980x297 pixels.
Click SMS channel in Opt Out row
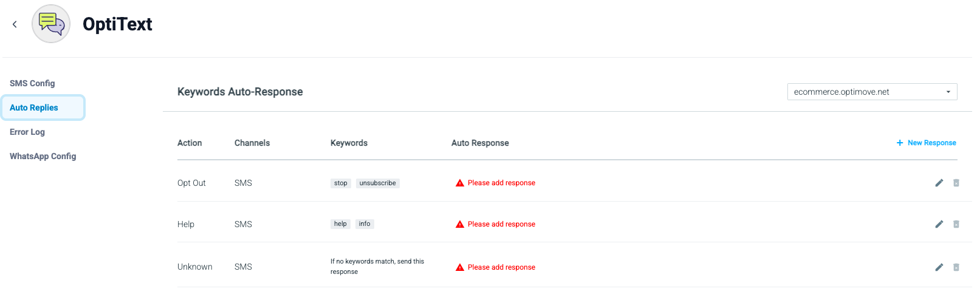243,183
